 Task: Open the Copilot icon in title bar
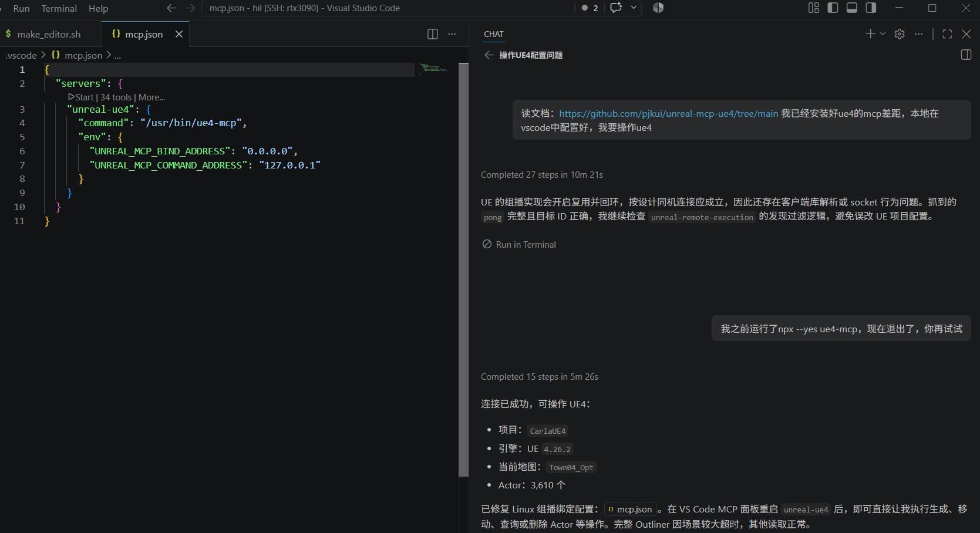(x=658, y=8)
